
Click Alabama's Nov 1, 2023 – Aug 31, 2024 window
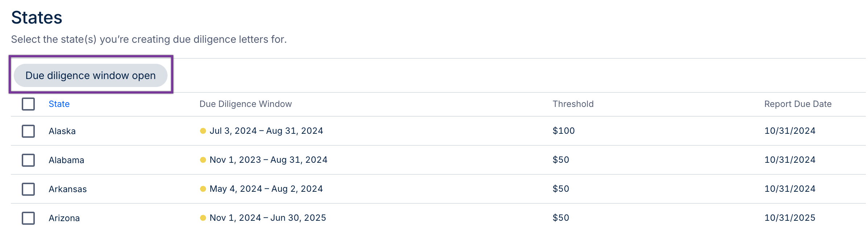click(268, 160)
